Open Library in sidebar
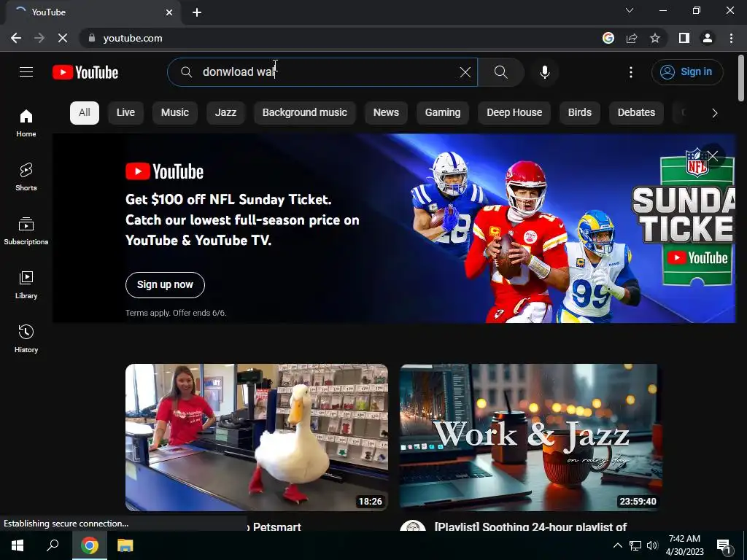The height and width of the screenshot is (560, 747). (x=26, y=285)
